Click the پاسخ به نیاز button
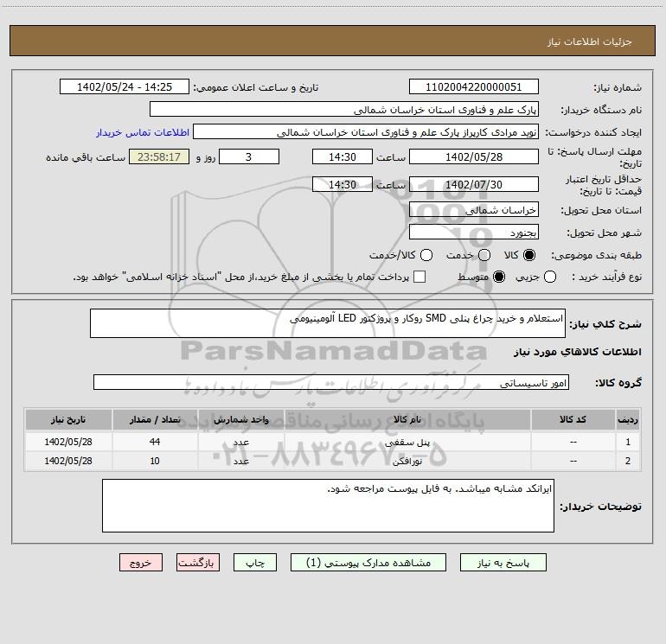Screen dimensions: 666x644 click(x=503, y=563)
